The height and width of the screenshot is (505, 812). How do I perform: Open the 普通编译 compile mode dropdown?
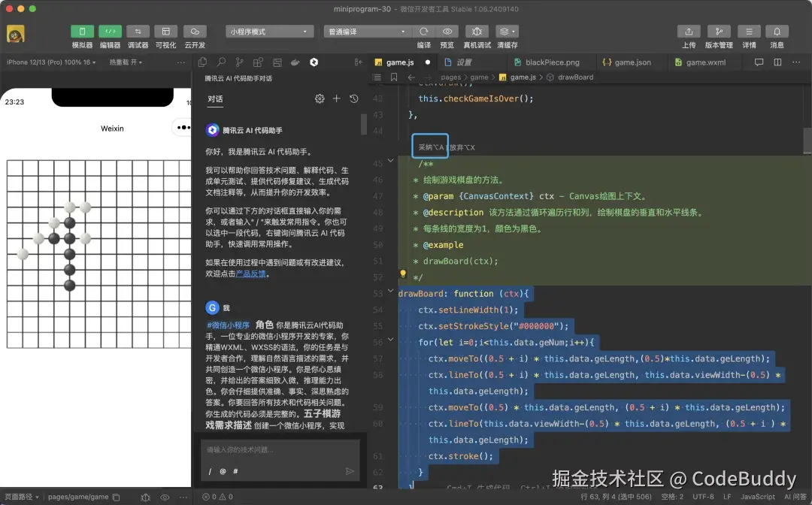coord(366,32)
